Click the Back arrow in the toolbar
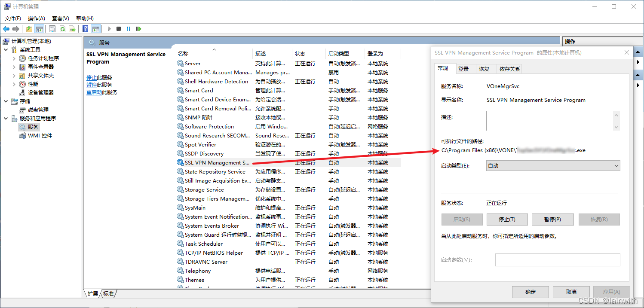The height and width of the screenshot is (308, 644). click(6, 29)
